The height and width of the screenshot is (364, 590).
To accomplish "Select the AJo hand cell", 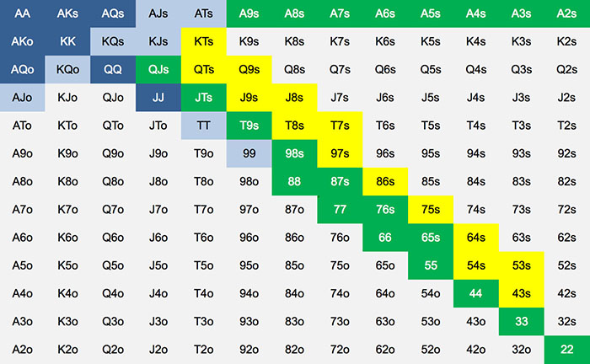I will click(x=22, y=98).
